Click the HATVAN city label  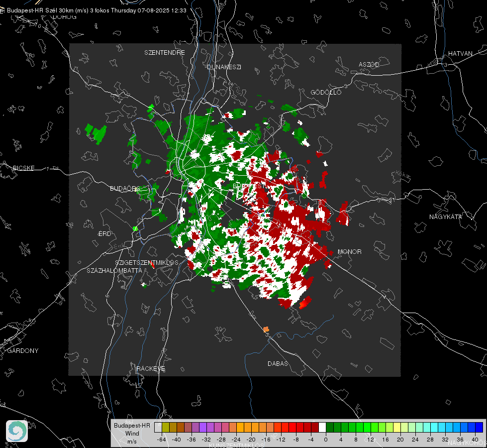pos(460,53)
